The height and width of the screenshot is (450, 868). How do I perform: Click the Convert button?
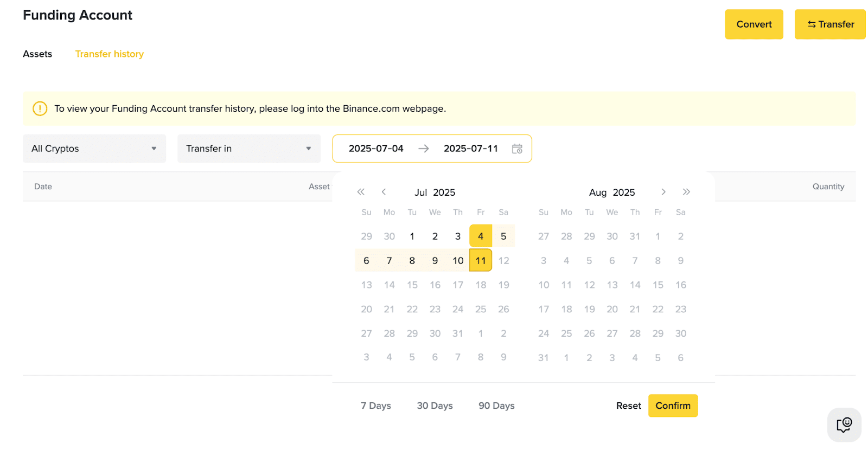click(x=754, y=24)
